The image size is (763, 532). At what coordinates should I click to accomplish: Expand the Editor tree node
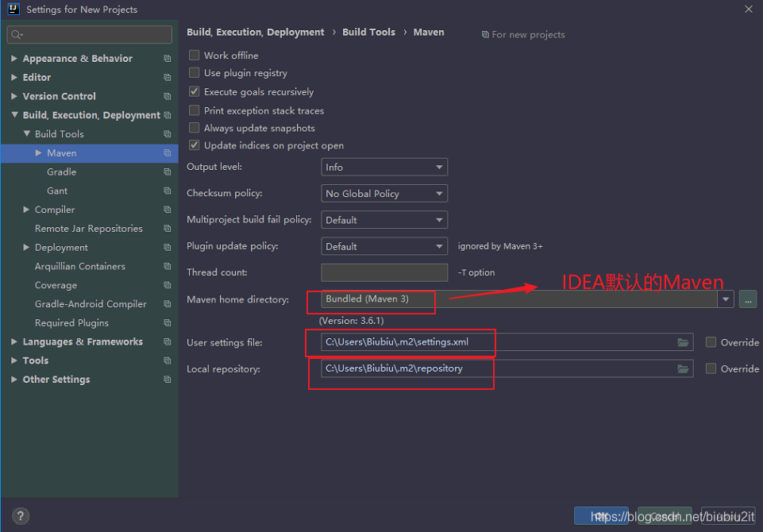14,77
